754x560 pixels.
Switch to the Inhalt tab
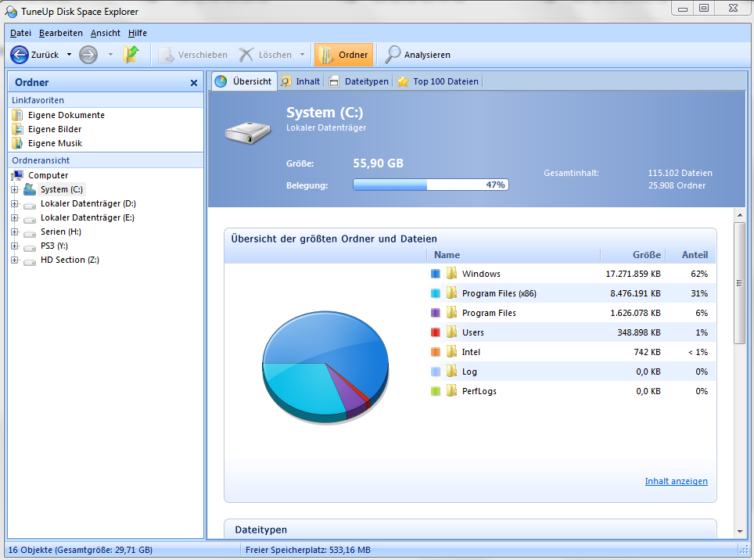(301, 81)
